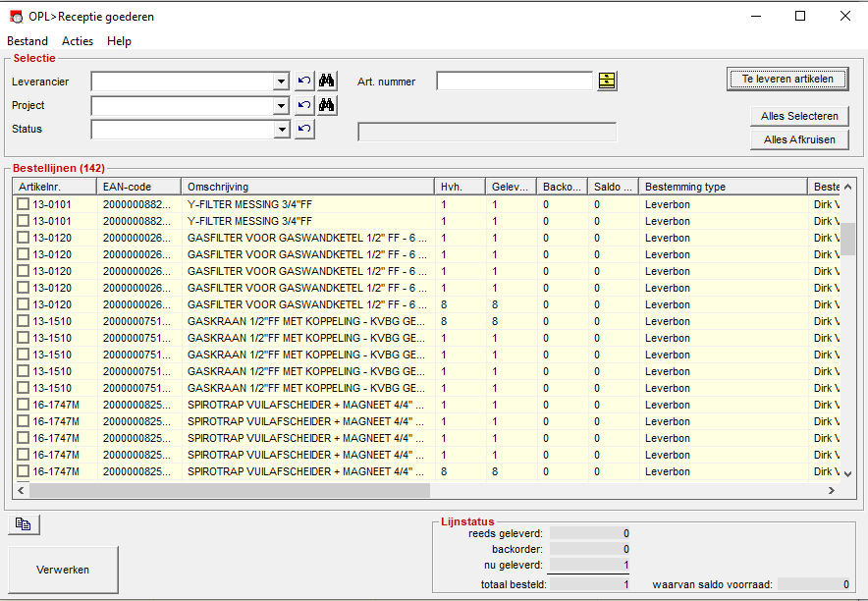This screenshot has height=601, width=868.
Task: Click the Verwerken button
Action: (63, 570)
